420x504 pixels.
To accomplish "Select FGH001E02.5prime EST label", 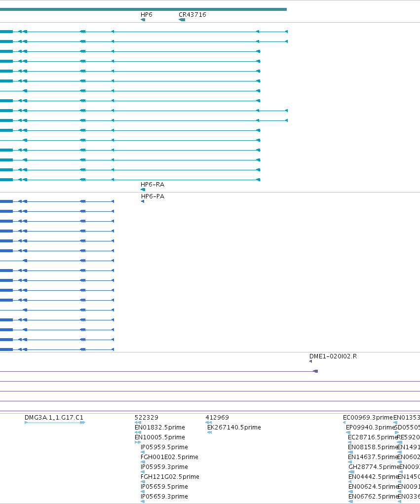I will [x=169, y=457].
